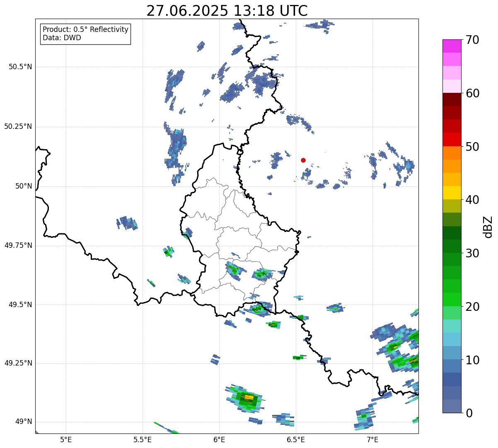Click the plot title "27.06.2025 13:18 UTC"

coord(227,10)
